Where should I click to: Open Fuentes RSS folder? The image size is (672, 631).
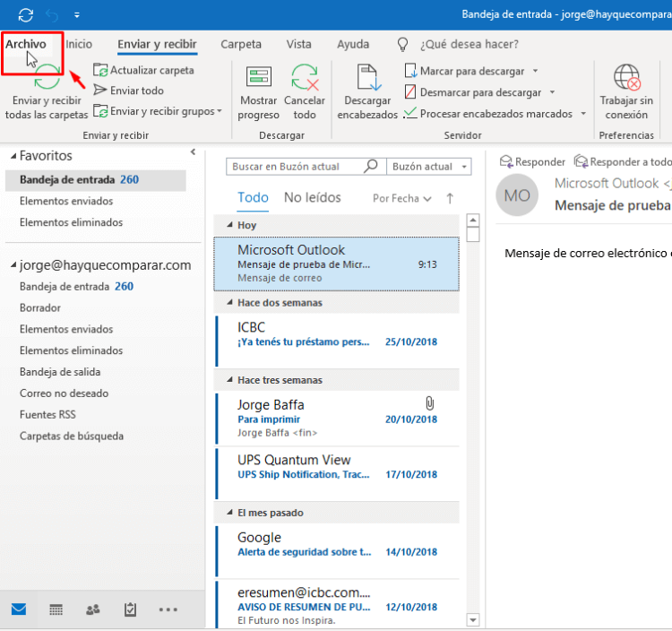click(47, 415)
